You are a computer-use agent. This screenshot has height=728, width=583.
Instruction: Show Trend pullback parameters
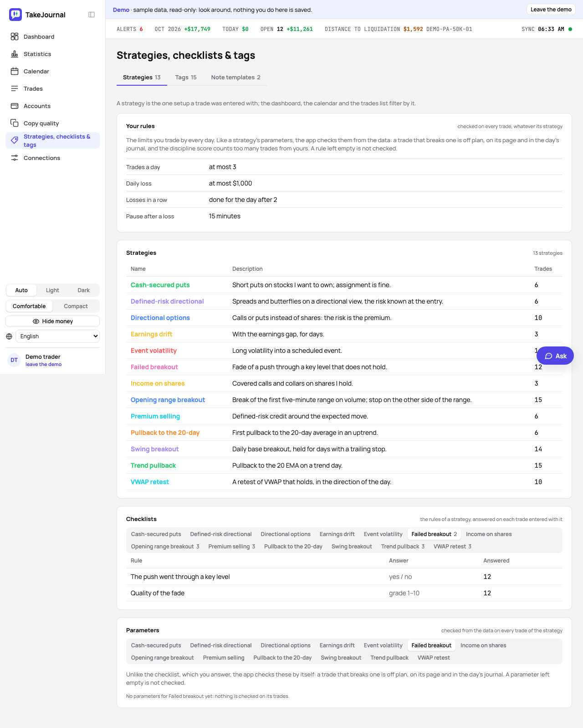(x=389, y=658)
